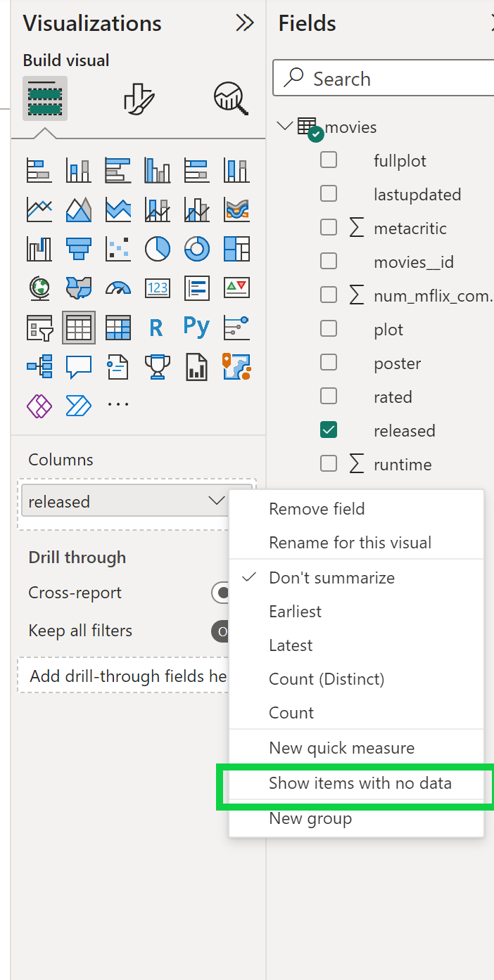Uncheck the released field checkbox
This screenshot has width=494, height=980.
tap(329, 430)
